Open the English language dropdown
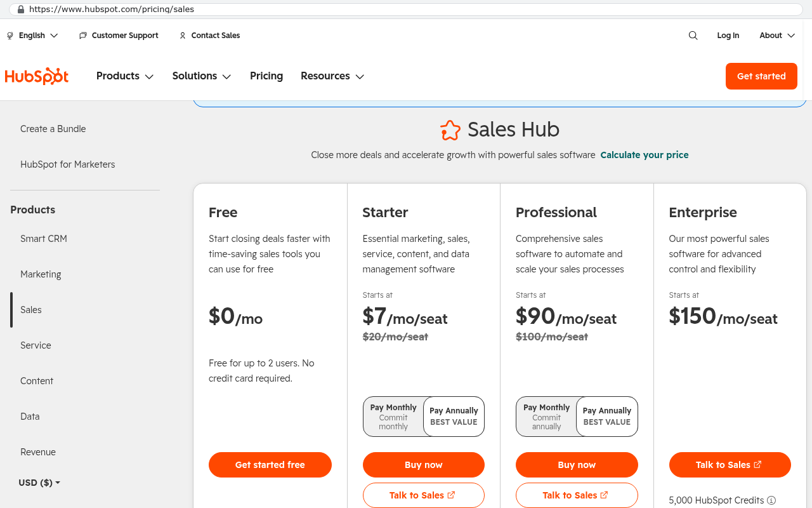This screenshot has height=508, width=812. coord(32,36)
